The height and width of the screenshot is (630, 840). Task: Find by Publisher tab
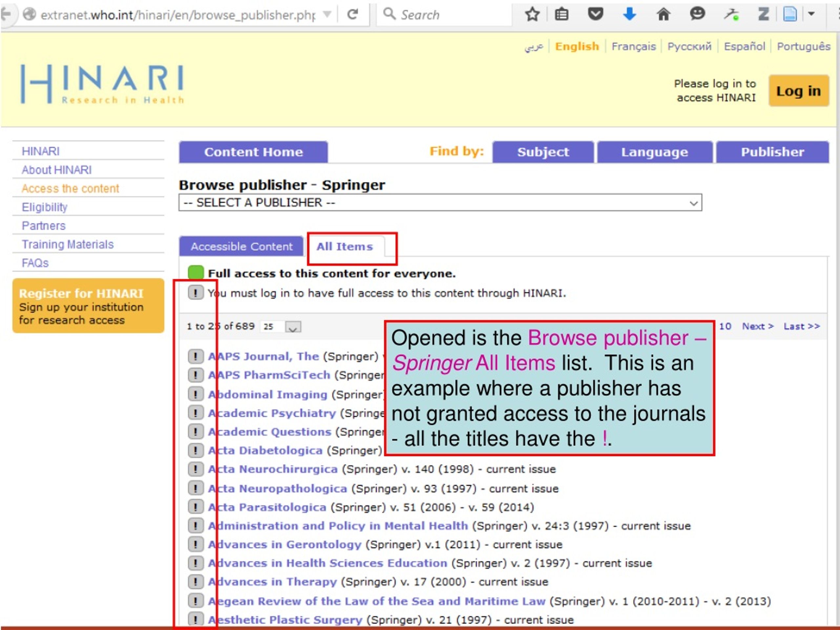coord(772,152)
